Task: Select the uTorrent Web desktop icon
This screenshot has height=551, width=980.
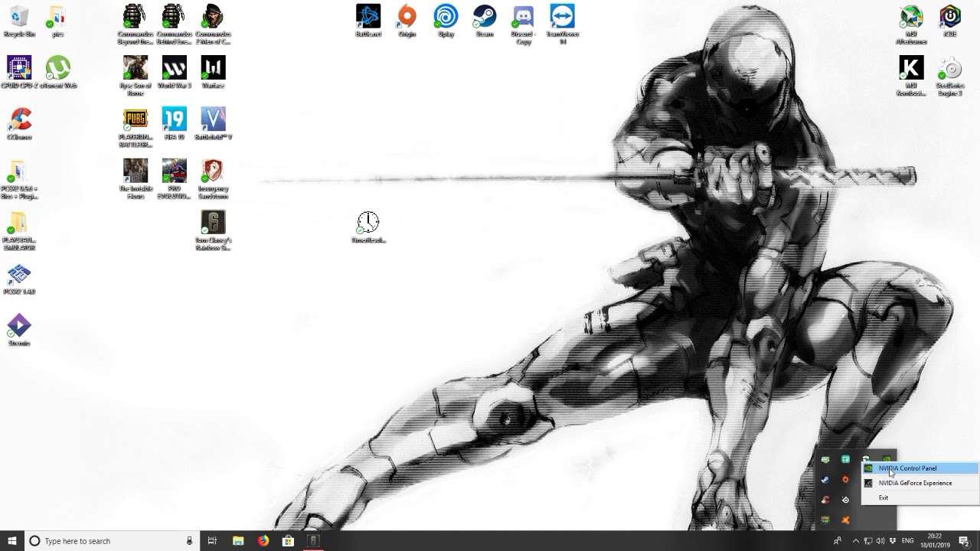Action: (x=58, y=73)
